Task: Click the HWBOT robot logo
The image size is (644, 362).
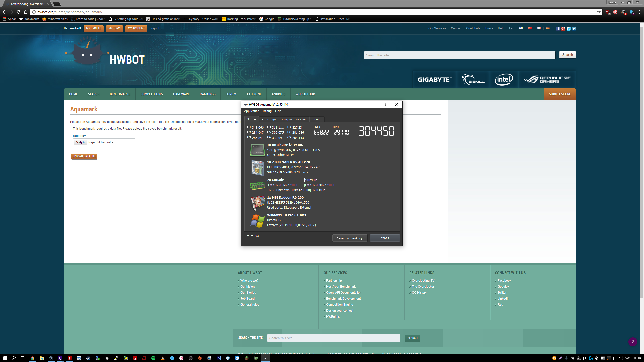Action: tap(87, 52)
